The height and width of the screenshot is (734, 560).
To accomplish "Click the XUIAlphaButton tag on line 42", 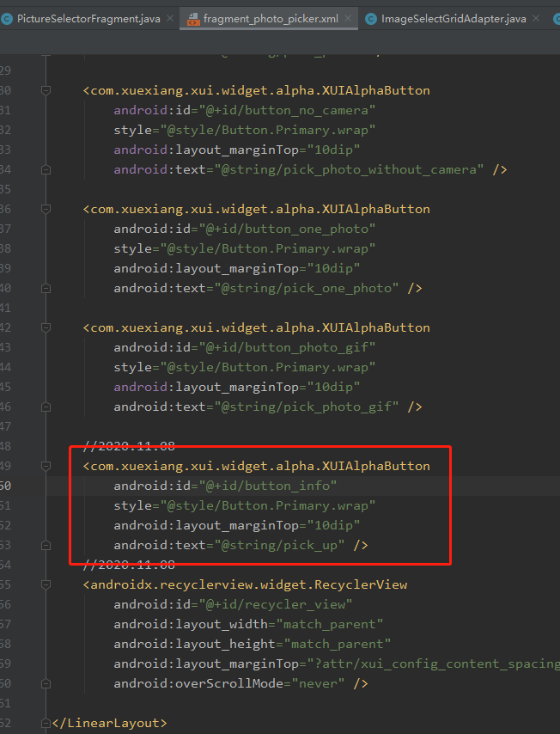I will coord(256,327).
